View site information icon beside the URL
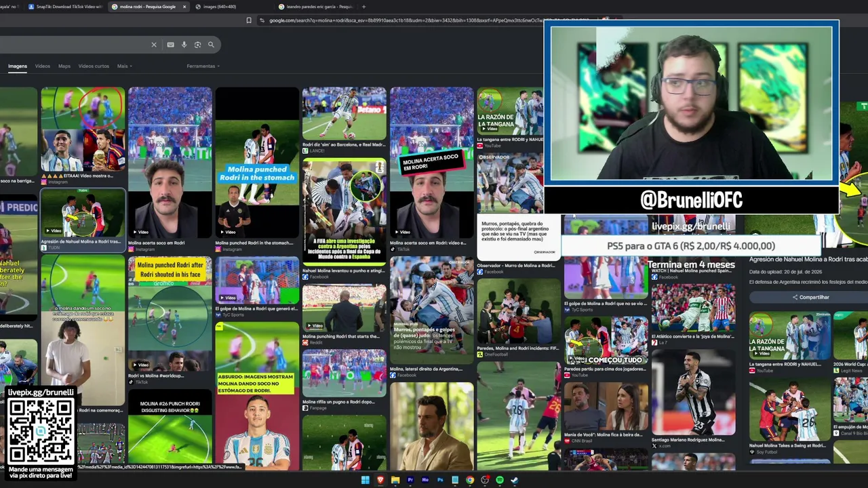The image size is (868, 488). (x=262, y=20)
